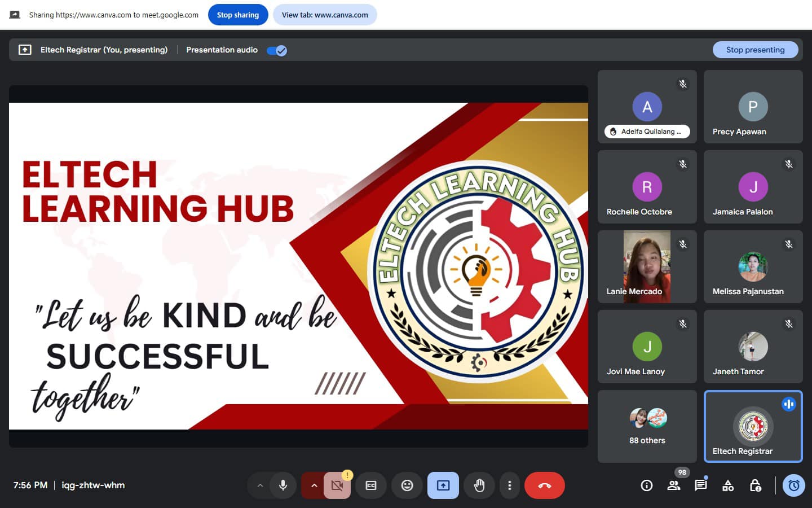
Task: Click the meeting code iqg-zhtw-whm
Action: (93, 485)
